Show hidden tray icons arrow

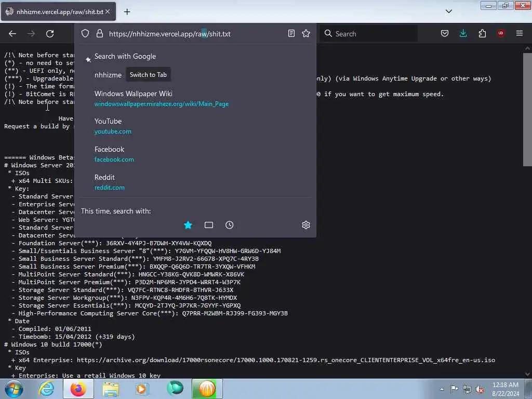[442, 390]
